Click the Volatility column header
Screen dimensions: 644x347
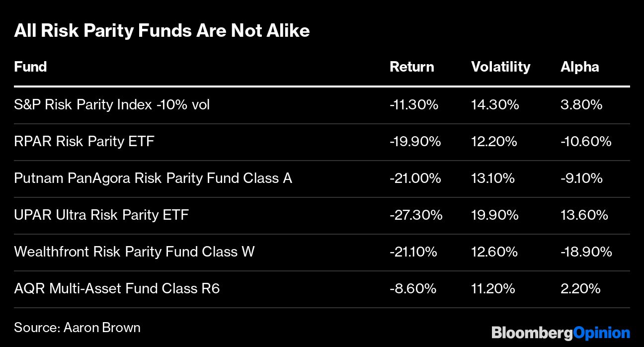pos(500,67)
